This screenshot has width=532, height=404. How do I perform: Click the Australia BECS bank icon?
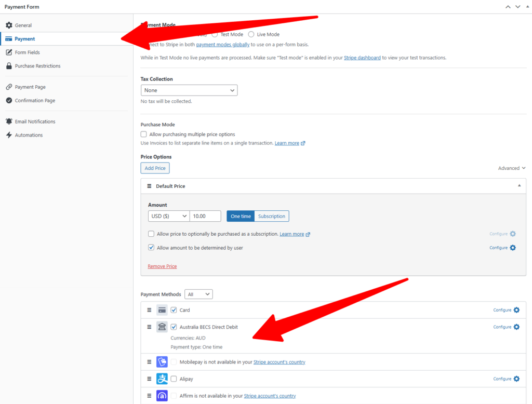click(162, 327)
